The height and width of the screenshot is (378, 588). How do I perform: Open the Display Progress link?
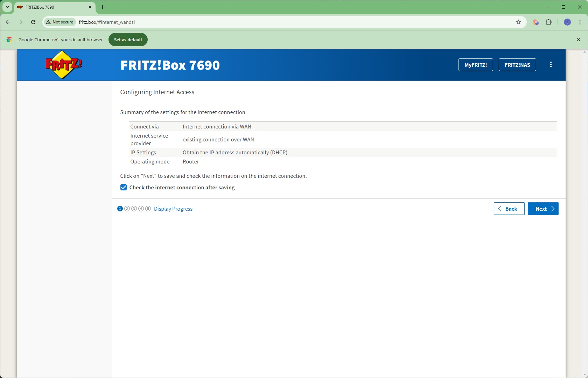[x=173, y=209]
